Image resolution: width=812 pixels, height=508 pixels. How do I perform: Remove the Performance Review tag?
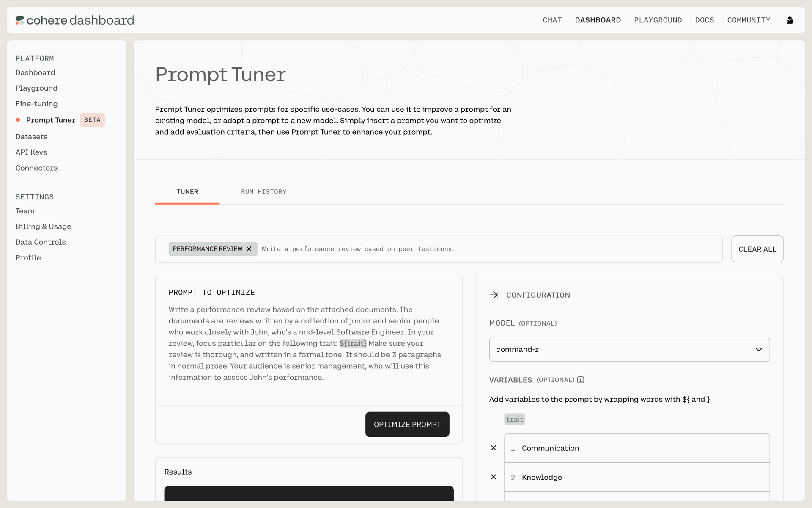249,249
